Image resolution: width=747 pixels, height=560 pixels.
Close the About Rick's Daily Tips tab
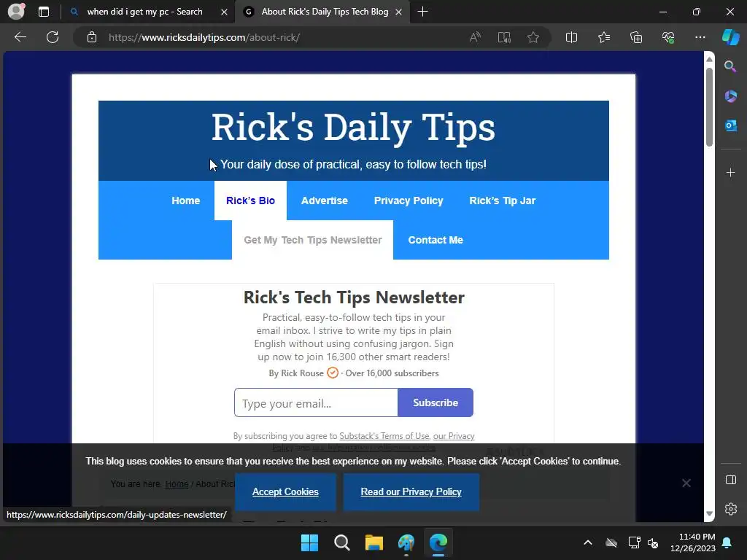(x=399, y=12)
